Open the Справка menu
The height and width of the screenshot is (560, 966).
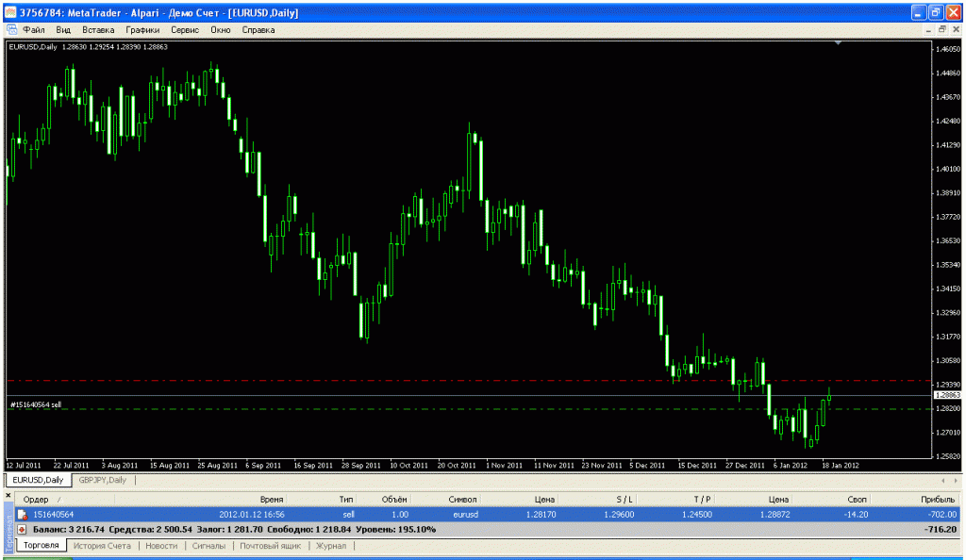pos(258,30)
